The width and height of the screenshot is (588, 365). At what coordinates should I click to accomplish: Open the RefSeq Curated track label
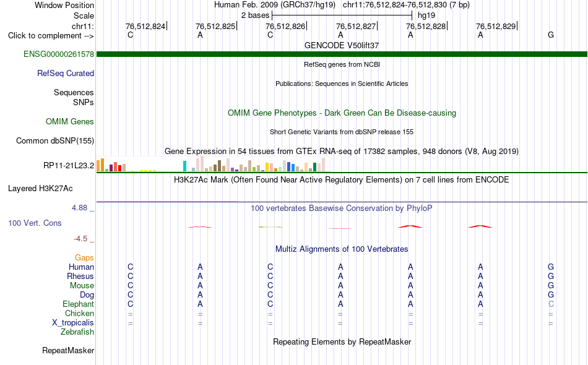pyautogui.click(x=65, y=73)
